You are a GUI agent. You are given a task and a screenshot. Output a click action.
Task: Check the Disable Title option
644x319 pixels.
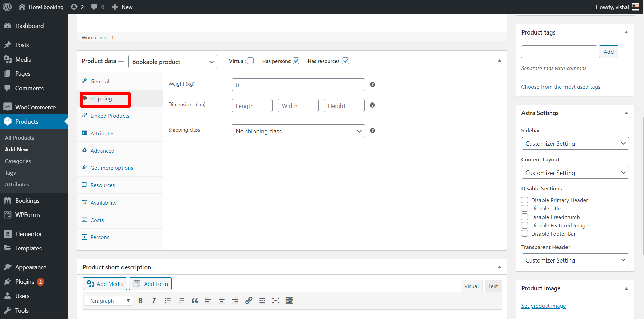pos(525,208)
